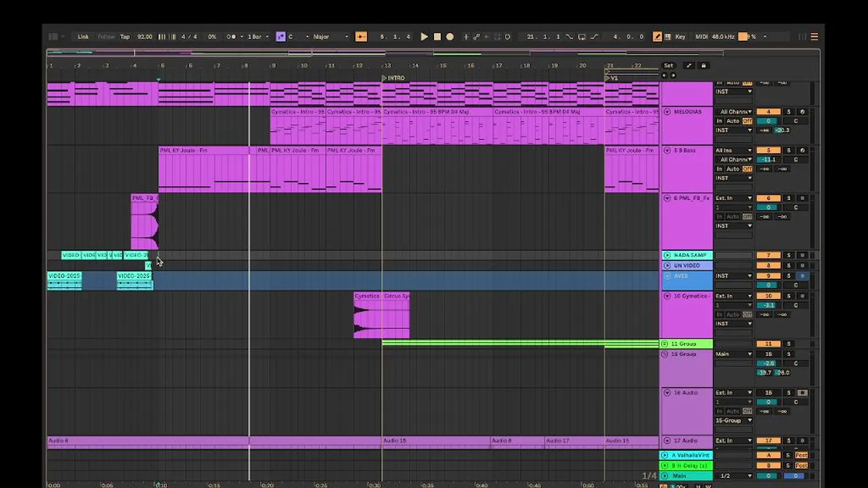Fold the MELODIAS track
868x488 pixels.
point(667,111)
